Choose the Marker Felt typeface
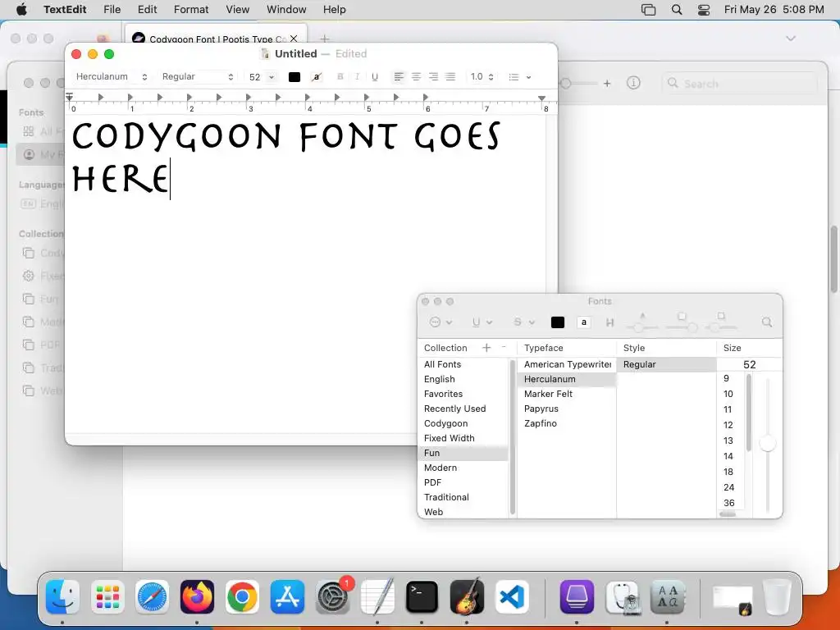 pyautogui.click(x=567, y=394)
